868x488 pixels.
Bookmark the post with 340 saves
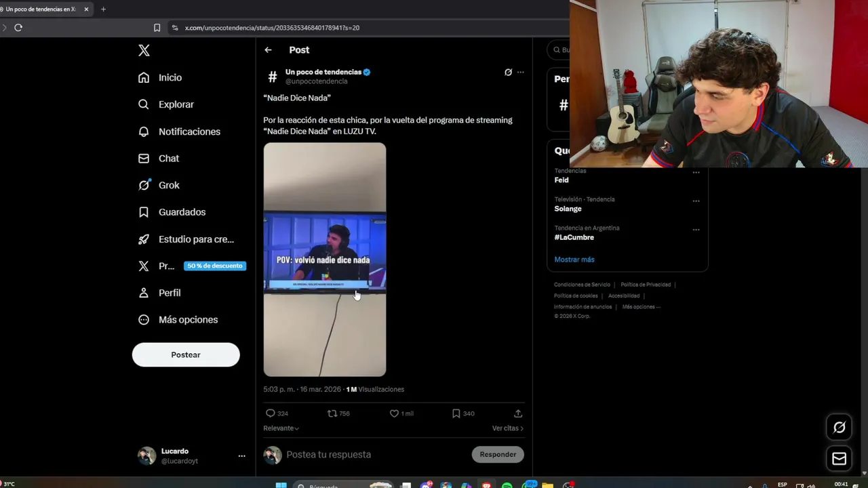[462, 413]
